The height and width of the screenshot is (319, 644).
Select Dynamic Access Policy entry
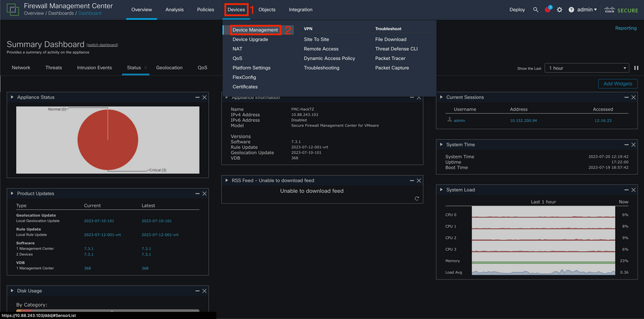point(329,58)
